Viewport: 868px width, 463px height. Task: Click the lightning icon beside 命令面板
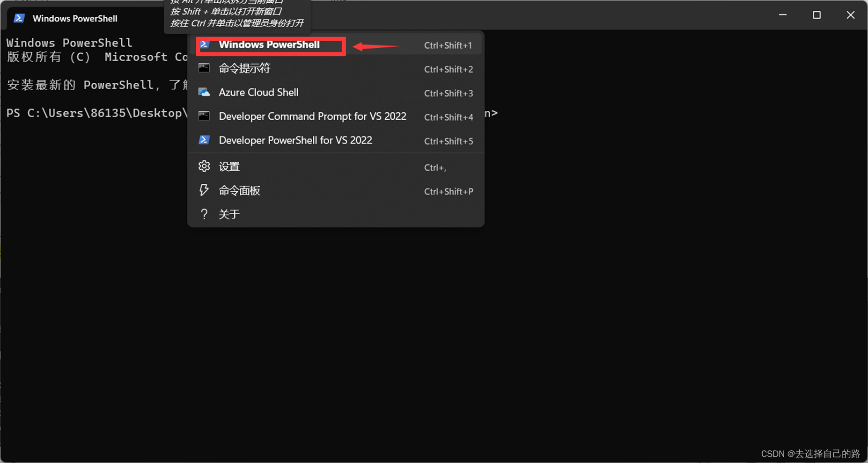pyautogui.click(x=205, y=190)
